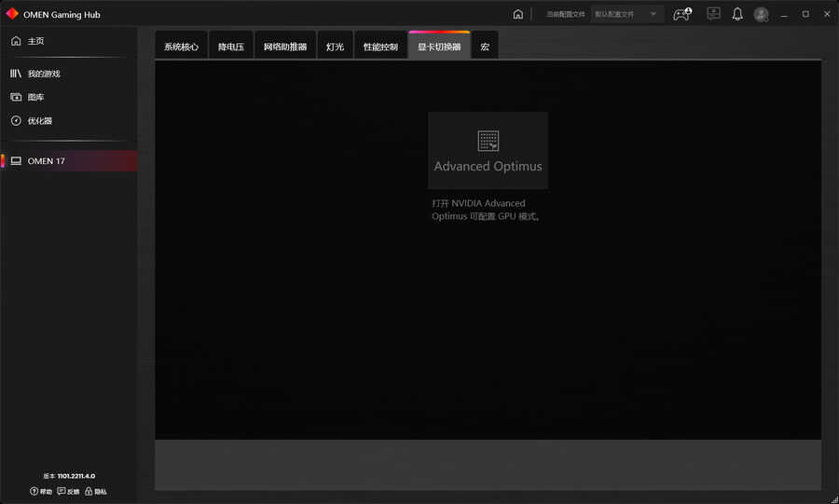The height and width of the screenshot is (504, 839).
Task: Switch to the 宏 tab
Action: (485, 47)
